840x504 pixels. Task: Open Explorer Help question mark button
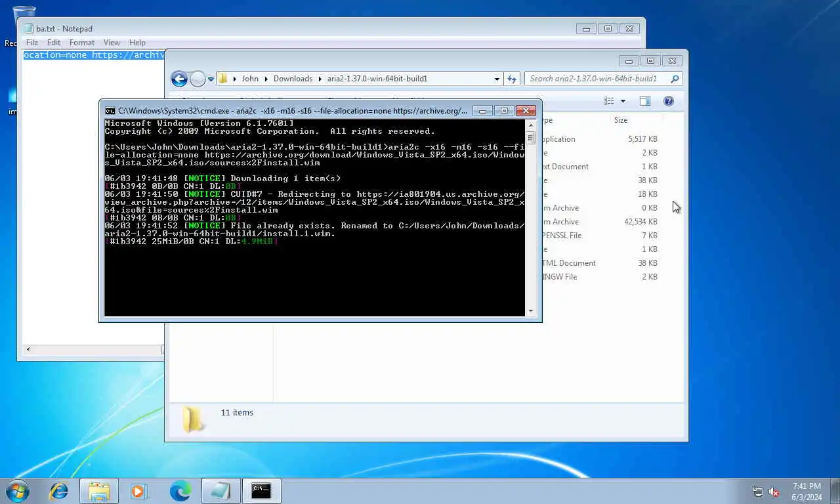point(669,101)
